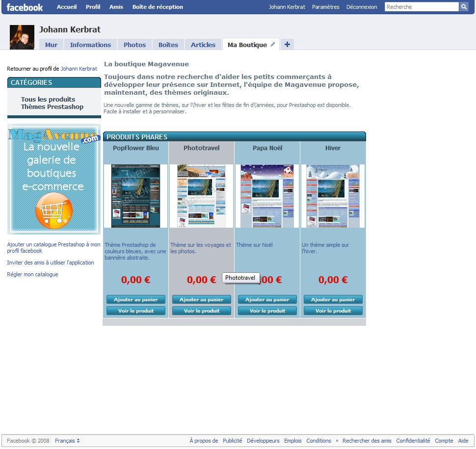Viewport: 476px width, 449px height.
Task: Open Johann Kerbrat's profile picture
Action: coord(22,37)
